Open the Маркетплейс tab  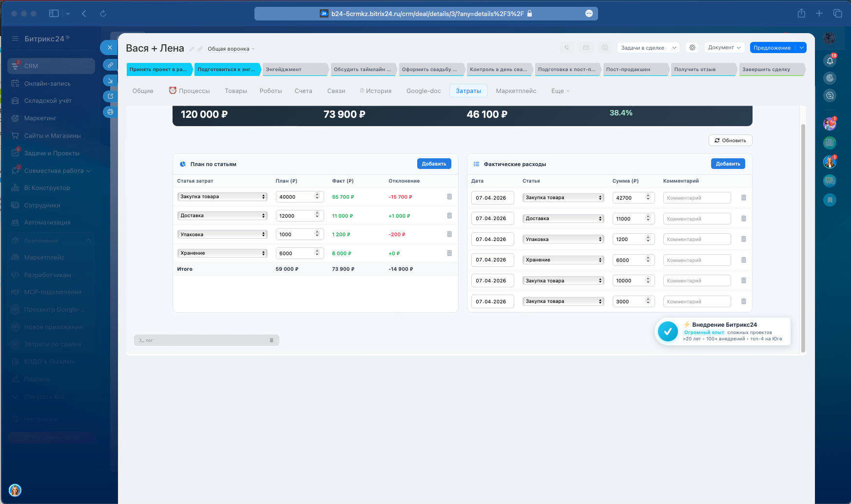[516, 91]
